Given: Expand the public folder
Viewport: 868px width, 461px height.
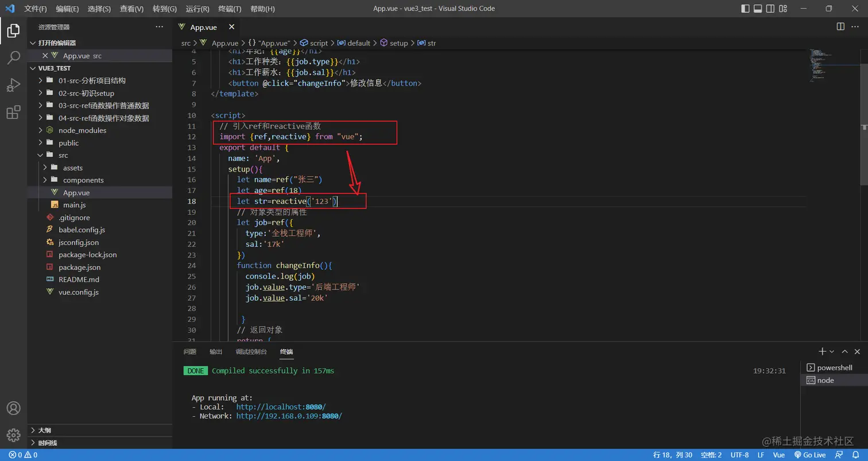Looking at the screenshot, I should tap(68, 143).
